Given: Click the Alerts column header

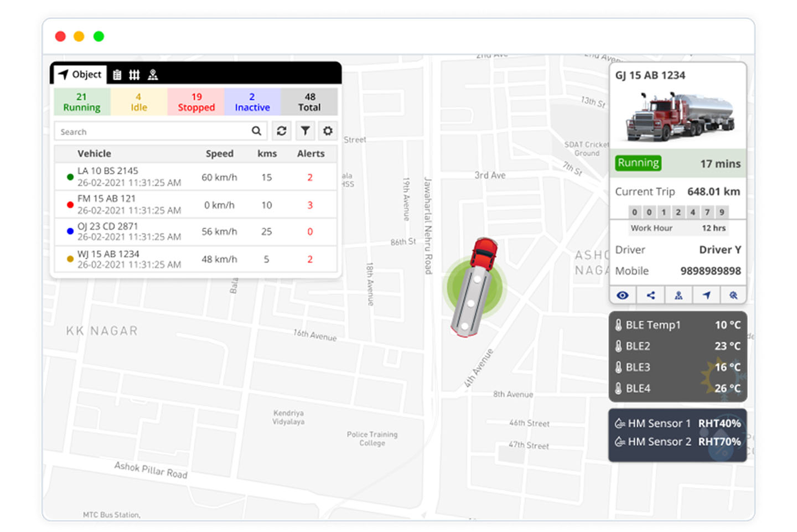Looking at the screenshot, I should [310, 153].
